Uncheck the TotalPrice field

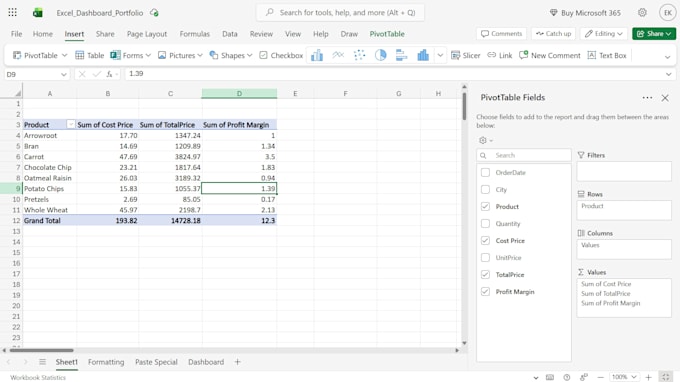(x=485, y=274)
